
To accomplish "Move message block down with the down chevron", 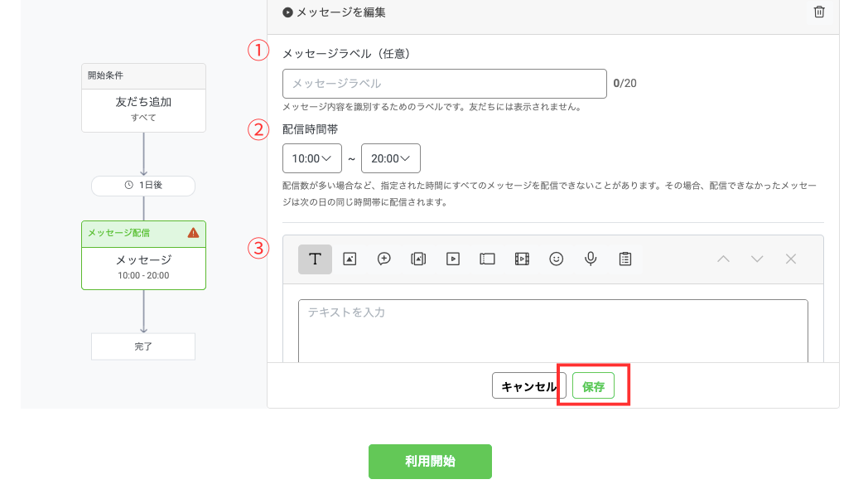I will pos(757,259).
